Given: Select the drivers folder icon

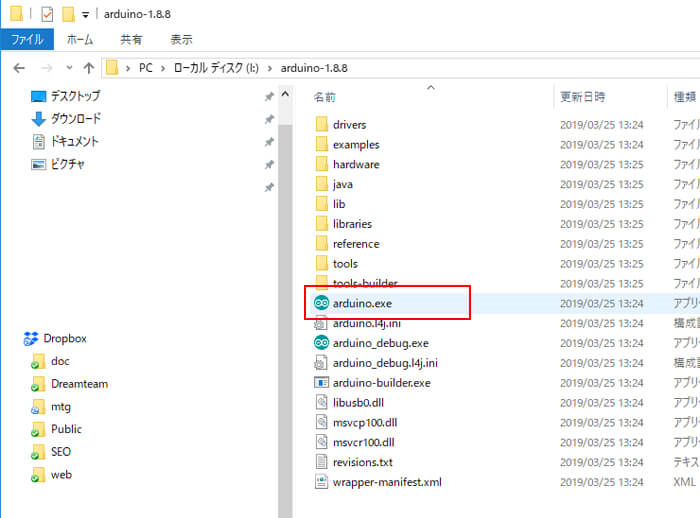Looking at the screenshot, I should pos(321,124).
